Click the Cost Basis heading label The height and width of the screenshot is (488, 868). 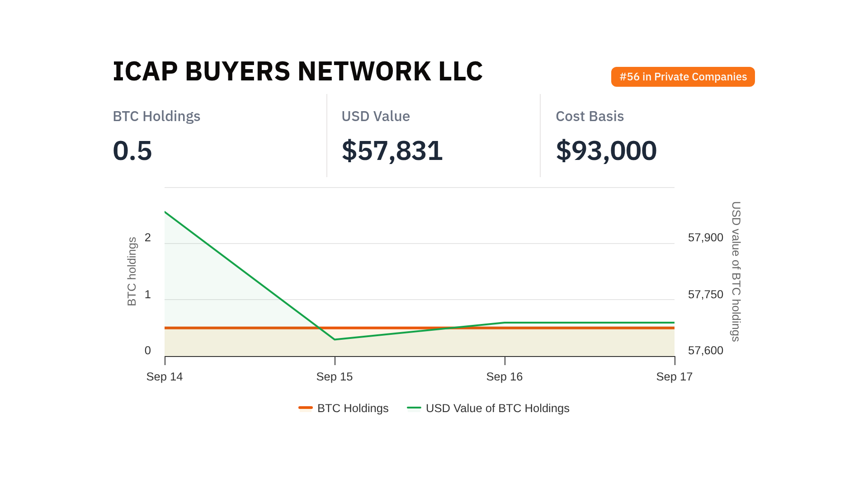pos(590,117)
